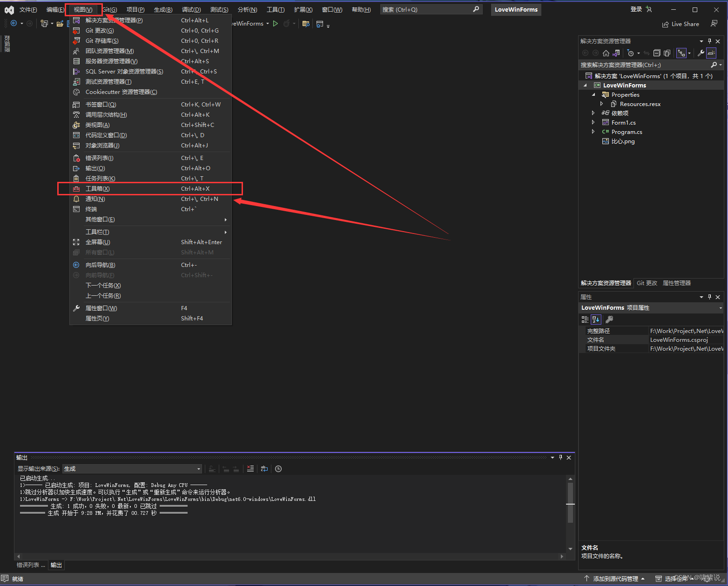The image size is (728, 586).
Task: Collapse the LoveWinForms project node
Action: click(585, 86)
